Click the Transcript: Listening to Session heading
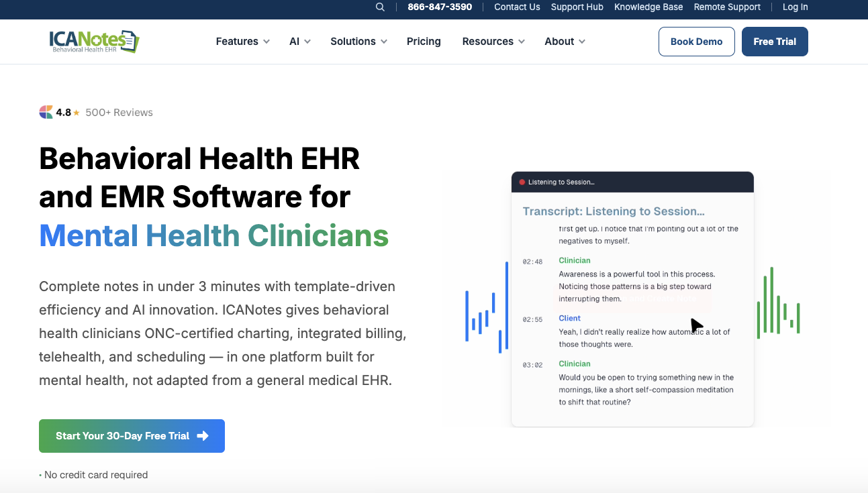Image resolution: width=868 pixels, height=493 pixels. click(614, 211)
